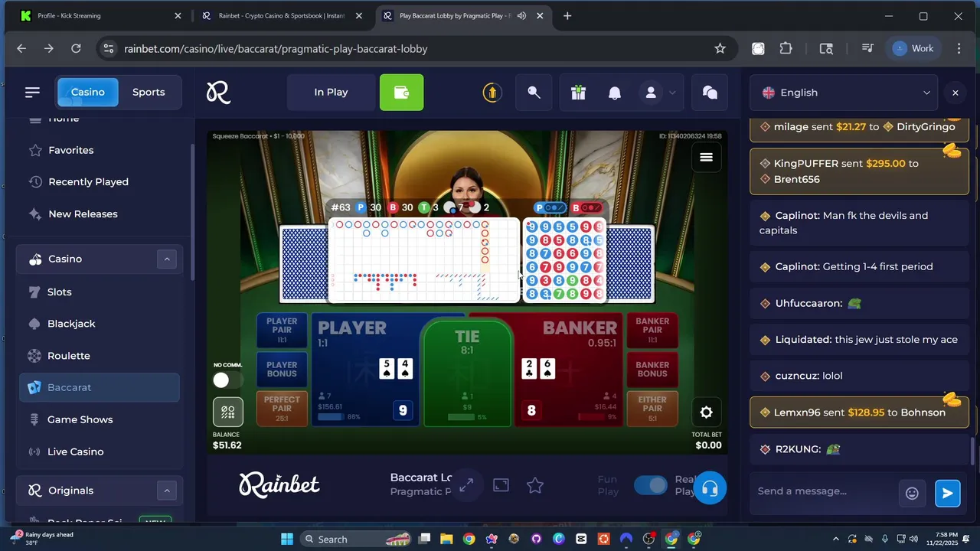Switch to theater mode view icon
Image resolution: width=980 pixels, height=551 pixels.
501,485
